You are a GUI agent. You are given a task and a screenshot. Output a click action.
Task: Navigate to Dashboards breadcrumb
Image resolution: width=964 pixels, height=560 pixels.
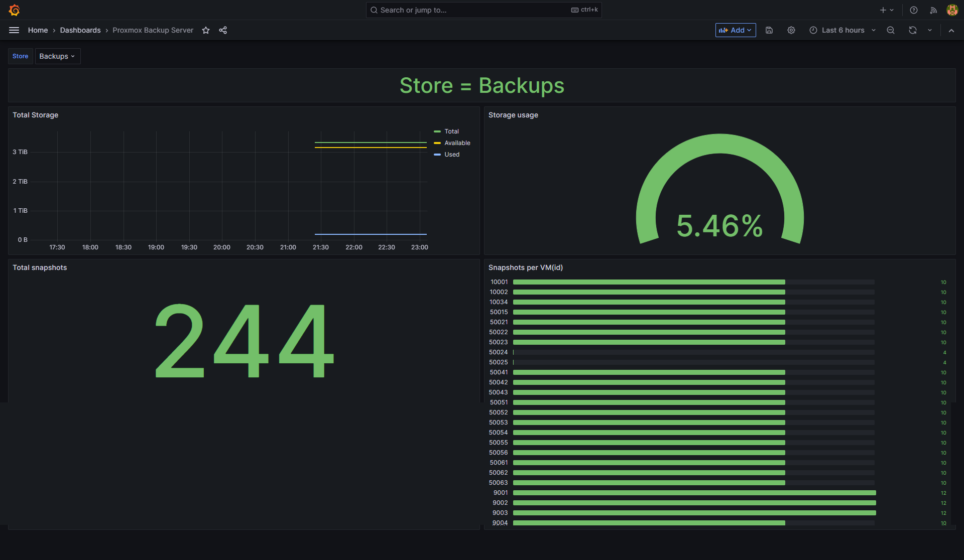point(80,30)
